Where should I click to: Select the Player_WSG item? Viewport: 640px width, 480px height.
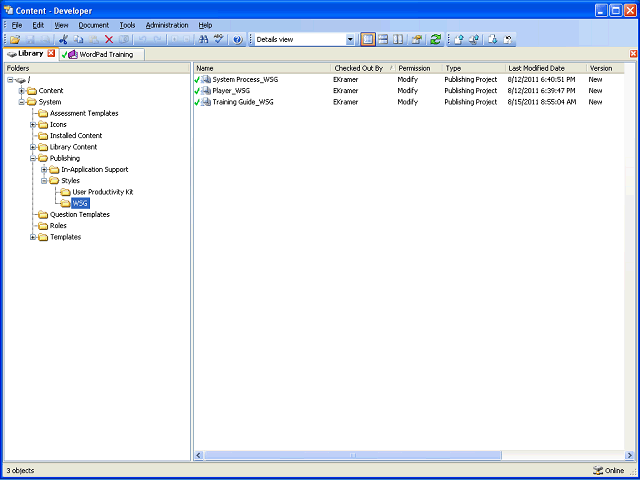231,91
